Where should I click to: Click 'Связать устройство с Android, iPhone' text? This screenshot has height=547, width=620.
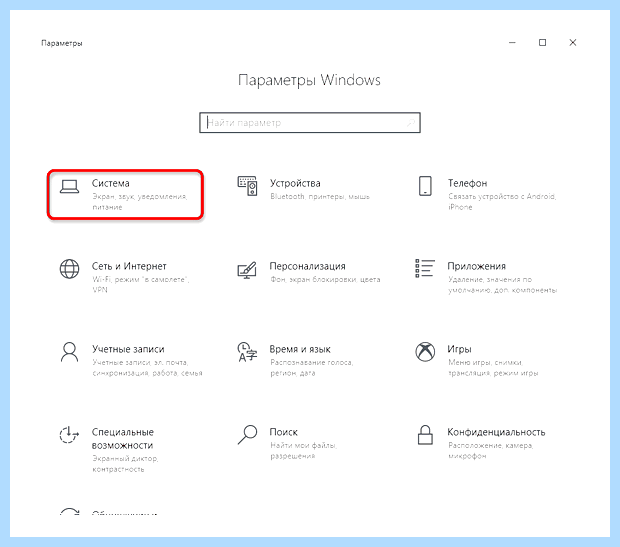[x=502, y=202]
